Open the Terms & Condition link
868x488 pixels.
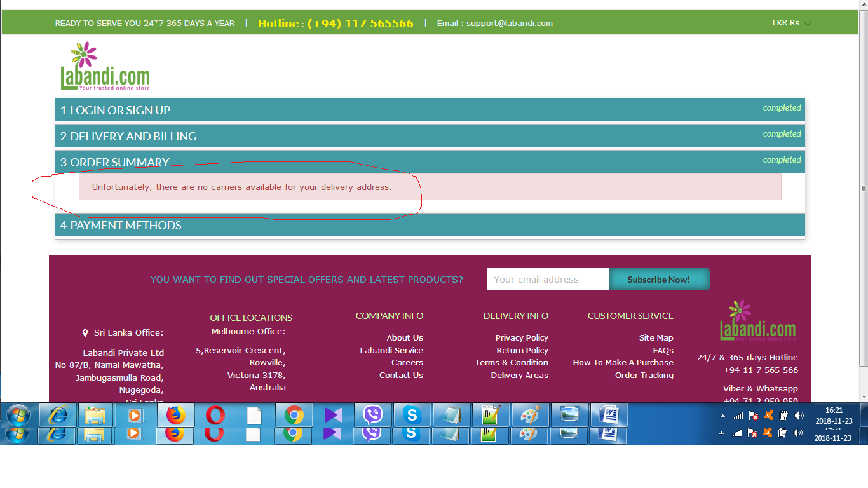[x=512, y=363]
